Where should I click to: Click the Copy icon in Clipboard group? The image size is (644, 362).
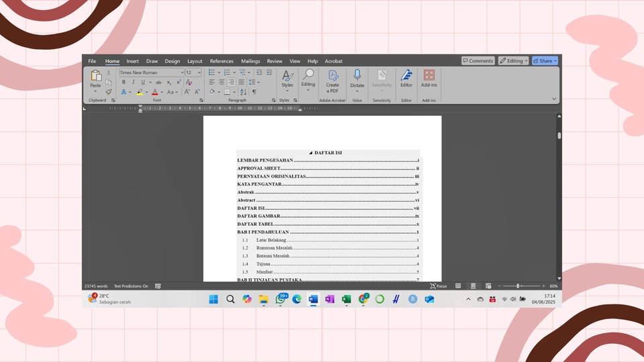pos(109,82)
